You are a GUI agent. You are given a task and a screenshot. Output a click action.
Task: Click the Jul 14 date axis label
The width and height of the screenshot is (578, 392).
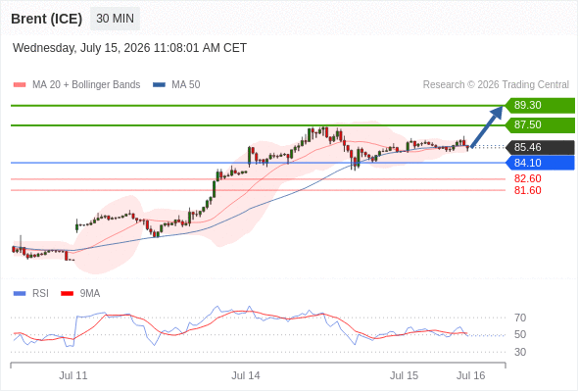pos(246,375)
